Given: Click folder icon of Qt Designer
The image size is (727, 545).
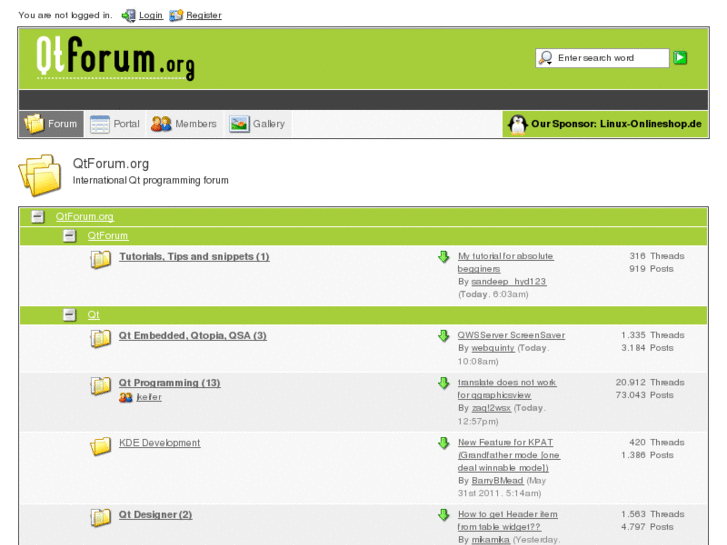Looking at the screenshot, I should click(x=100, y=517).
